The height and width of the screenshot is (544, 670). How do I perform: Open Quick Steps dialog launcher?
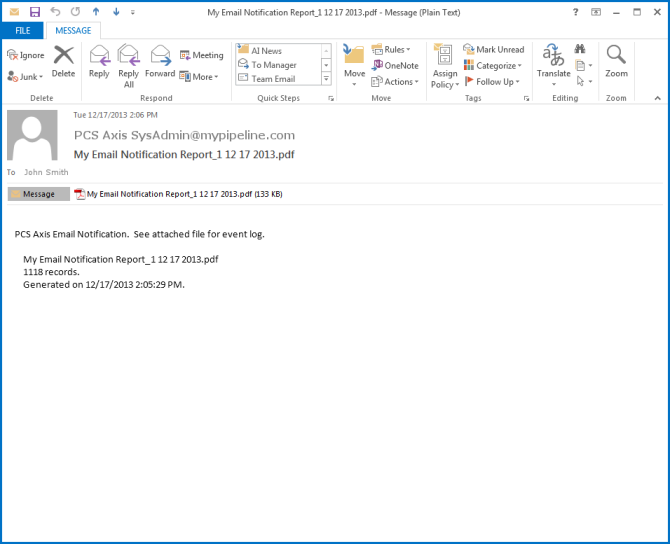point(331,98)
